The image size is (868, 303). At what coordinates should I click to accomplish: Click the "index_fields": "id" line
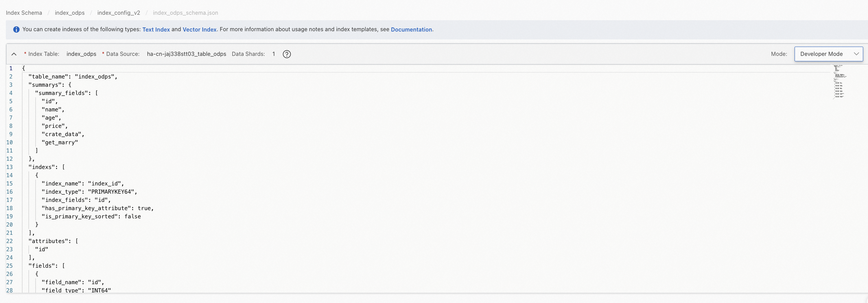(x=76, y=200)
